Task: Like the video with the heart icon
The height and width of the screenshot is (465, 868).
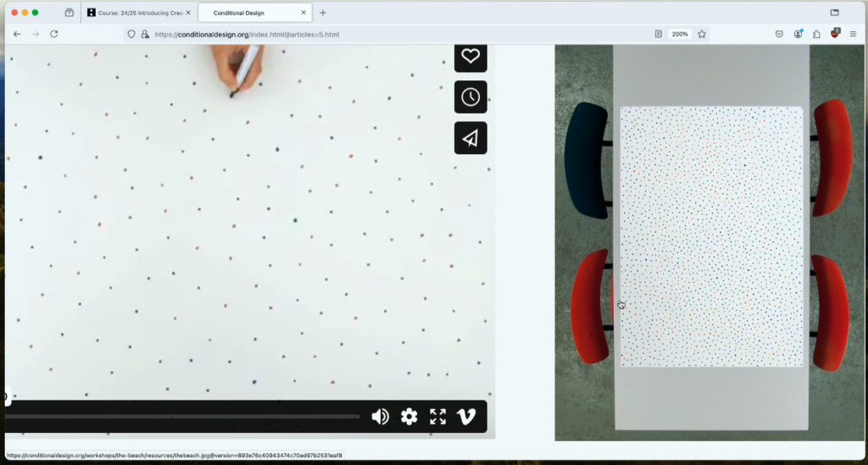Action: (x=470, y=57)
